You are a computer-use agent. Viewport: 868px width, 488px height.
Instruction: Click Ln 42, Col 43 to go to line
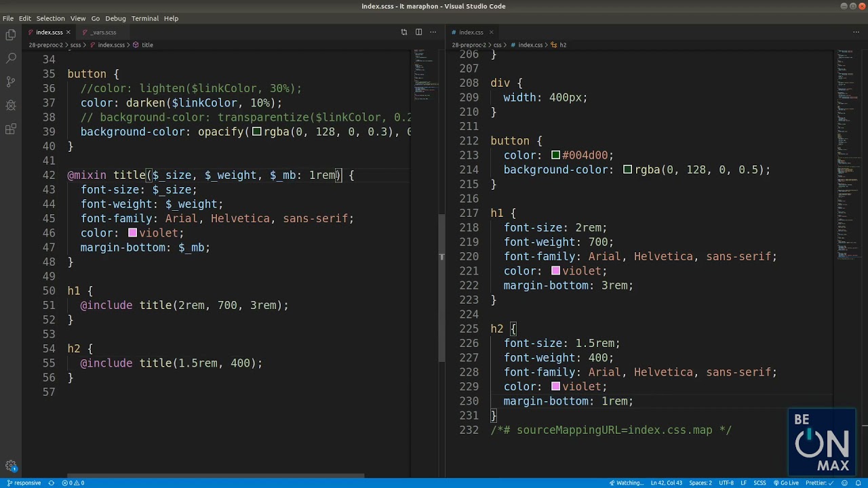666,483
